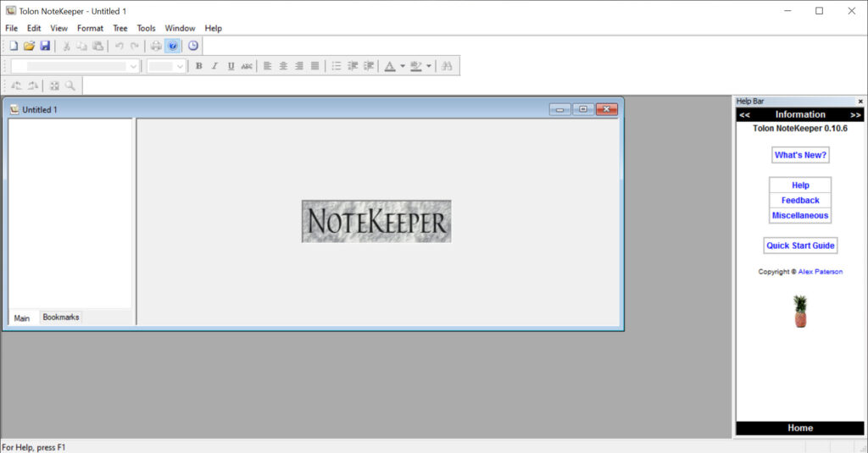Minimize the Untitled 1 document window
Image resolution: width=868 pixels, height=453 pixels.
[x=559, y=109]
